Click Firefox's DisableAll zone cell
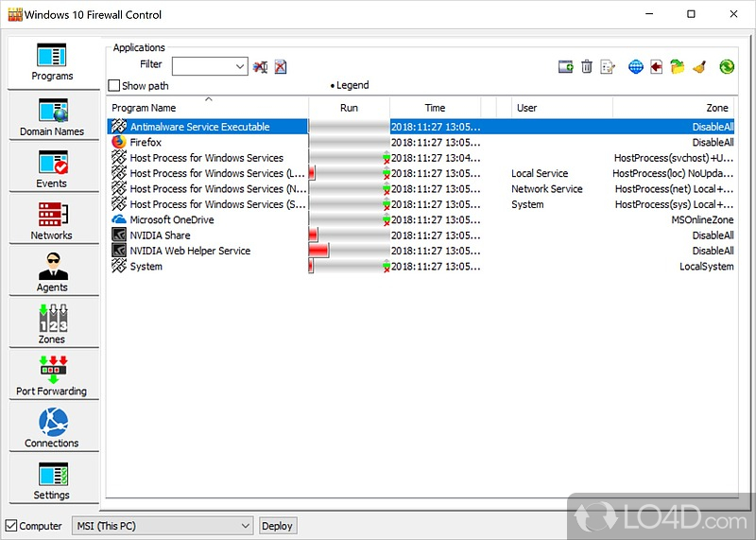Screen dimensions: 756x540 coord(713,143)
